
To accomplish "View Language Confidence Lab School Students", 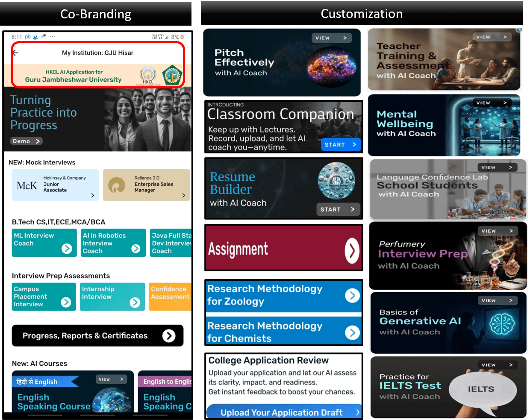I will 498,167.
